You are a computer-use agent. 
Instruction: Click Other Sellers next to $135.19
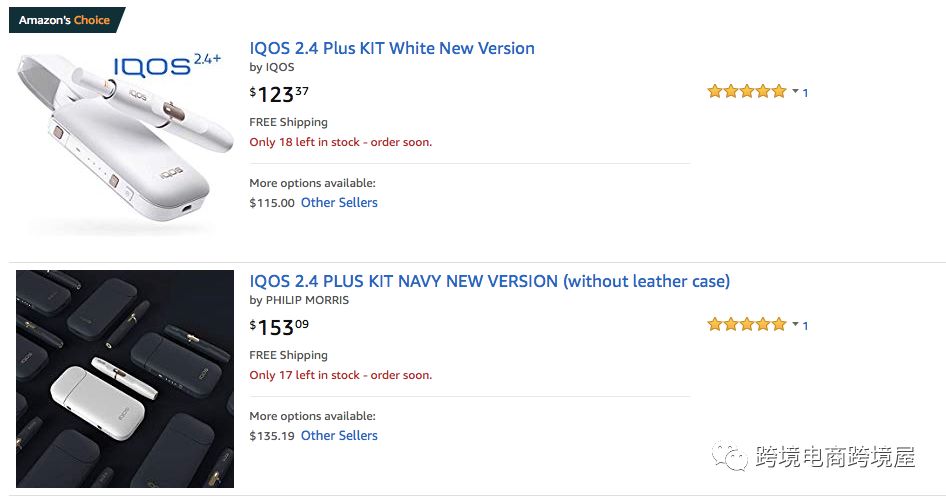click(339, 436)
